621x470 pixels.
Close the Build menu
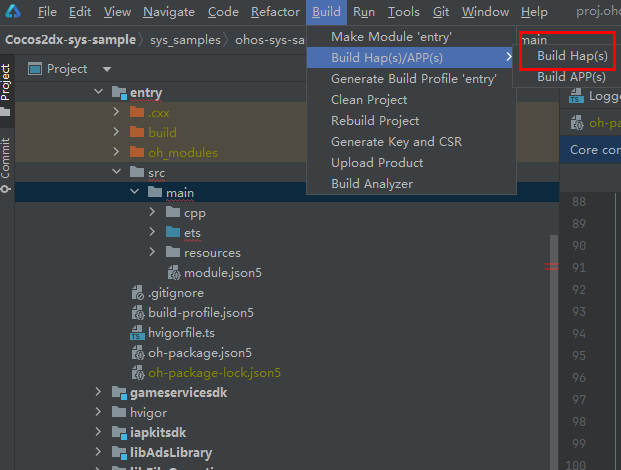pyautogui.click(x=326, y=12)
